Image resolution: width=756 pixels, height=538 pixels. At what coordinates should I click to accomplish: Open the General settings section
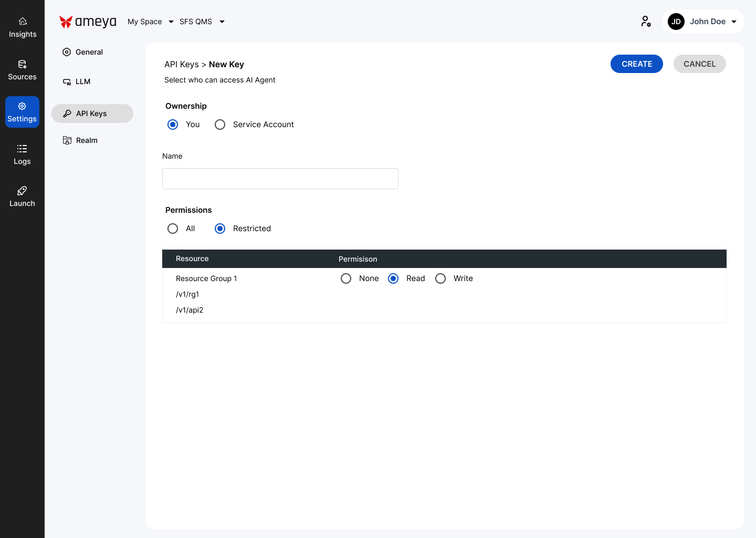[89, 52]
